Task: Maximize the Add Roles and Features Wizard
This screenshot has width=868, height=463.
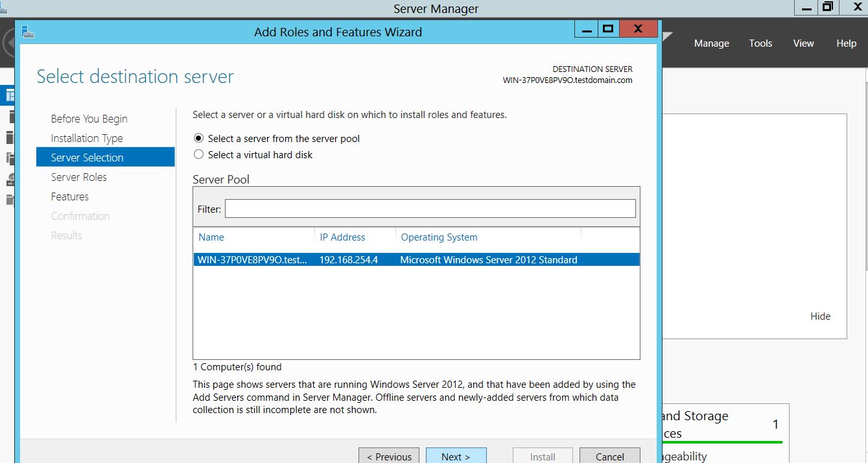Action: tap(607, 29)
